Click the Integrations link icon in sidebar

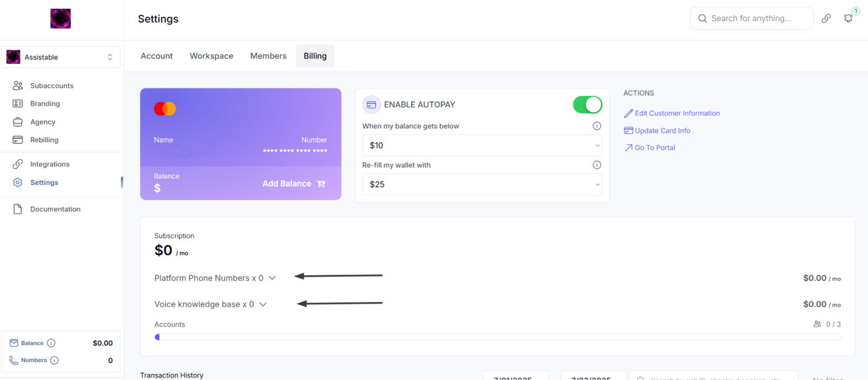[18, 164]
